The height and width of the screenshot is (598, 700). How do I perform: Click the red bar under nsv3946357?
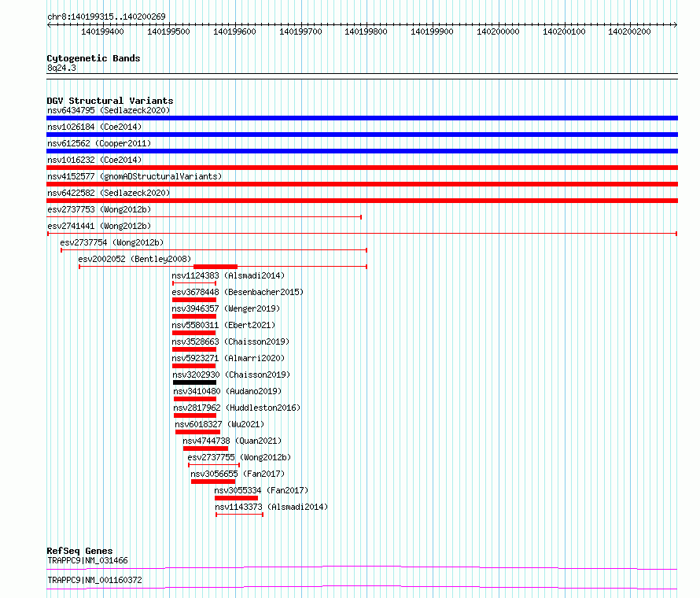click(x=194, y=316)
